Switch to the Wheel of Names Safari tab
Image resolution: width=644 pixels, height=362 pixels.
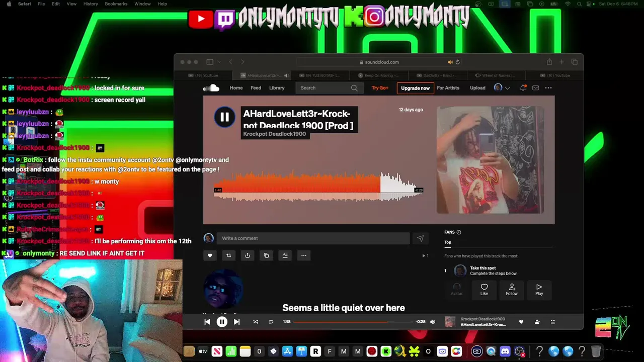(x=496, y=75)
